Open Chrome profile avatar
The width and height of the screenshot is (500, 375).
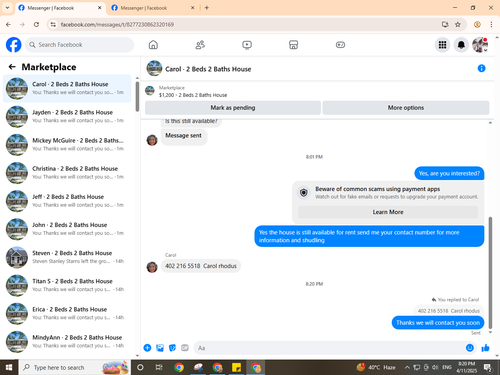coord(477,24)
